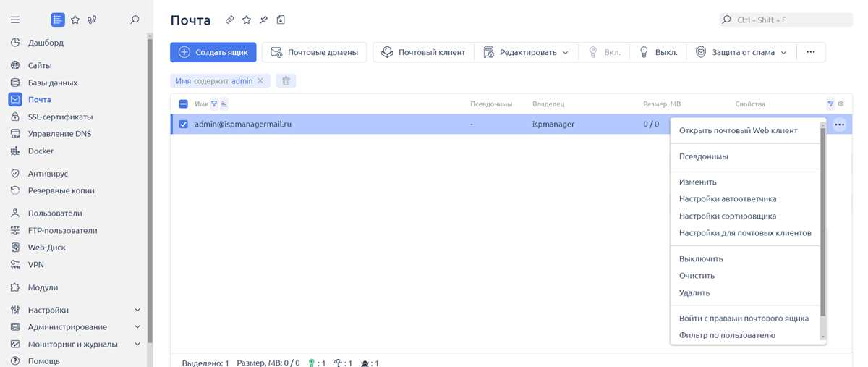Choose Настройки для почтовых клиентов
This screenshot has height=367, width=868.
pos(745,233)
